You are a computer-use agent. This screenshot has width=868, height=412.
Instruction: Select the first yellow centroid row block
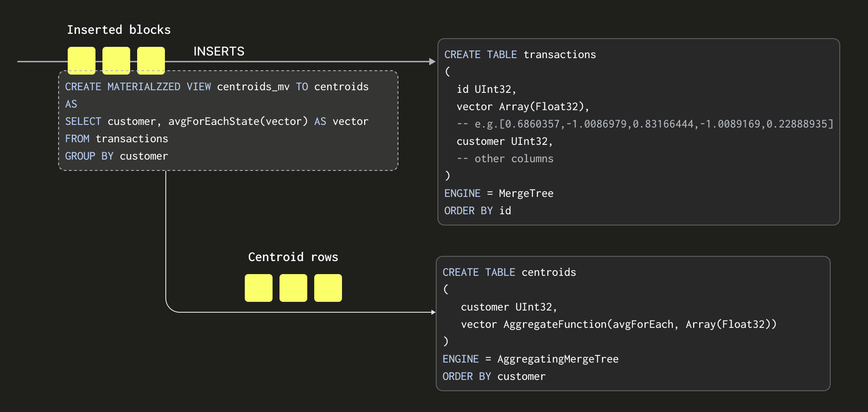(258, 287)
